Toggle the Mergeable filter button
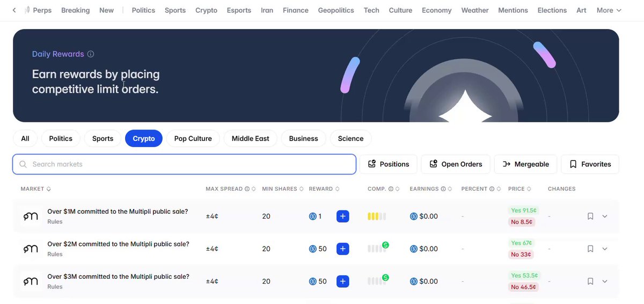Image resolution: width=644 pixels, height=304 pixels. click(x=526, y=164)
